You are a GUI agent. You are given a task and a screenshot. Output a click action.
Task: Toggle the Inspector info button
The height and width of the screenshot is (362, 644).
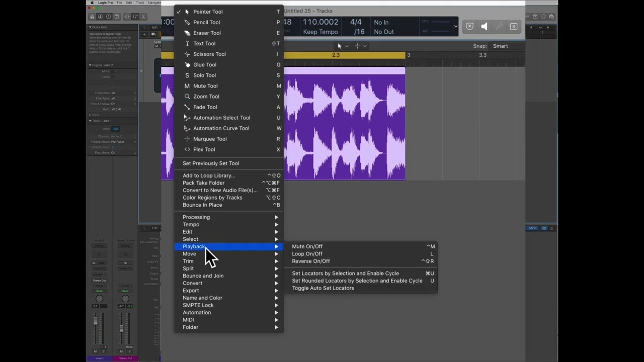click(100, 17)
